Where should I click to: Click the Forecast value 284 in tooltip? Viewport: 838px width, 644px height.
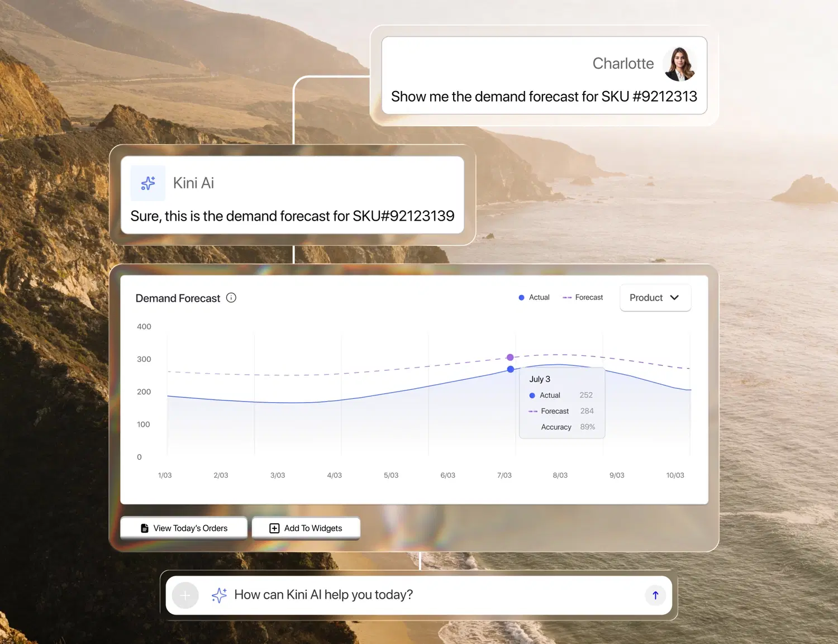587,411
